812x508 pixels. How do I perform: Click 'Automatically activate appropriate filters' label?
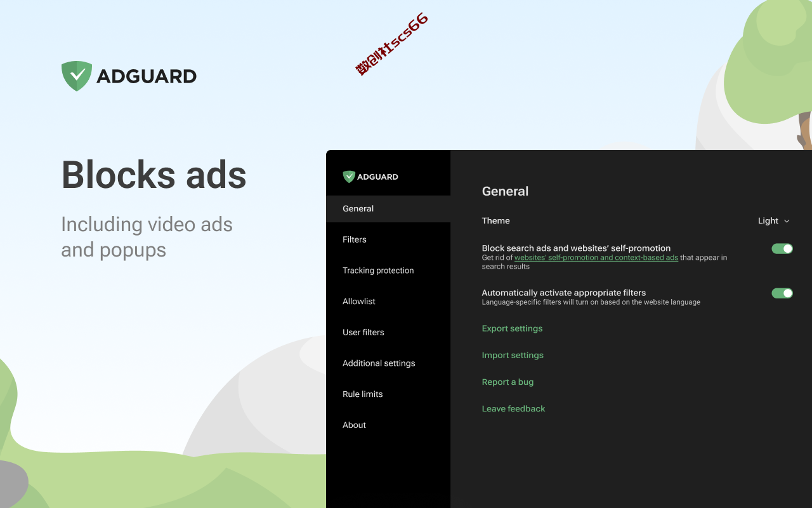click(564, 293)
